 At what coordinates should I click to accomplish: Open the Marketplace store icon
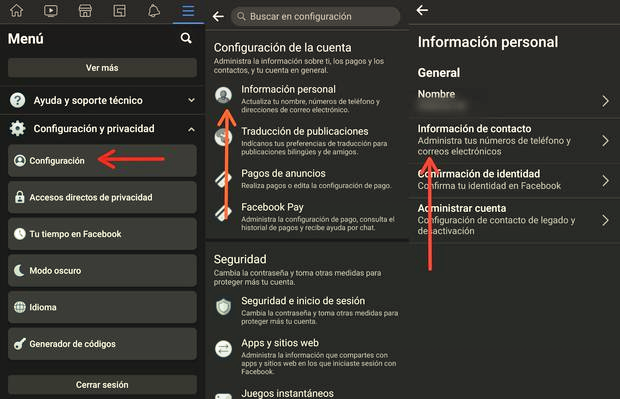pos(85,11)
